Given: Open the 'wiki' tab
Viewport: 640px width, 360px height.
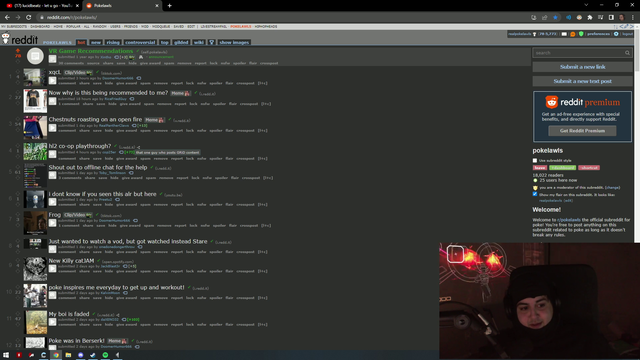Looking at the screenshot, I should click(x=198, y=42).
